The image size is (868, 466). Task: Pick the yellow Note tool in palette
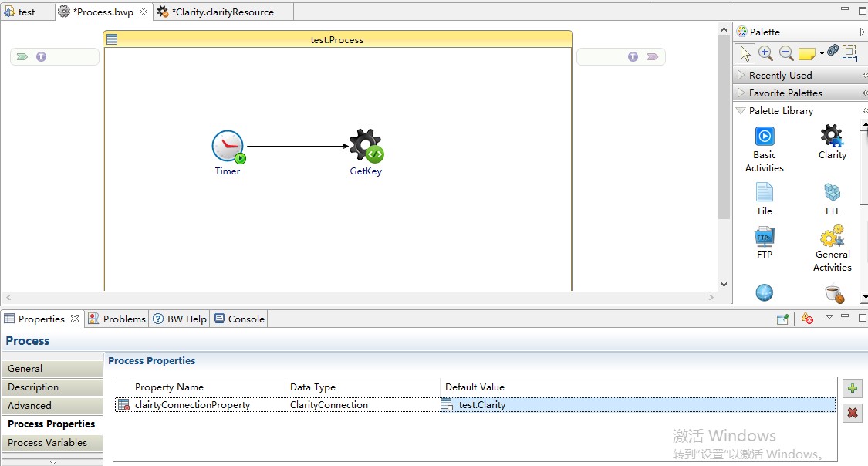pos(806,53)
